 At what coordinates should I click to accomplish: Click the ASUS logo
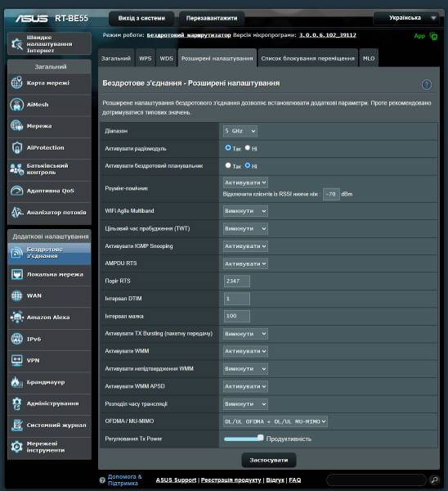31,19
